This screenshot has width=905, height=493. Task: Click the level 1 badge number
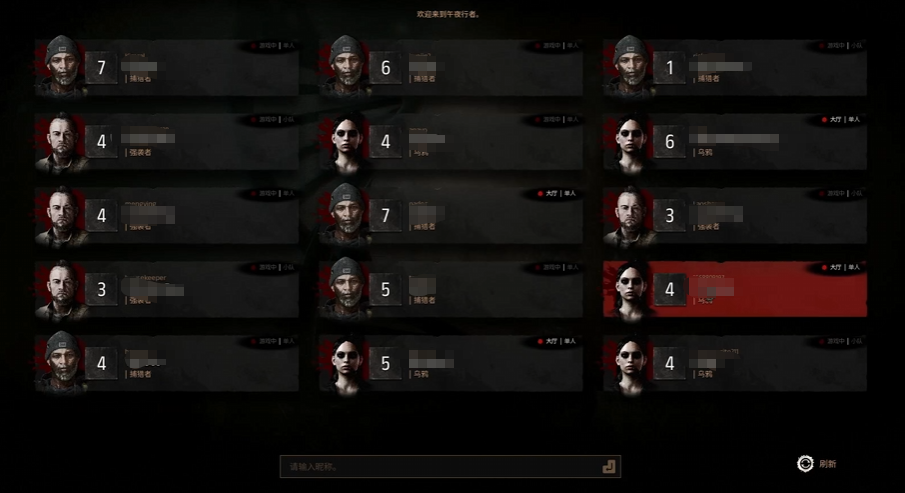670,68
